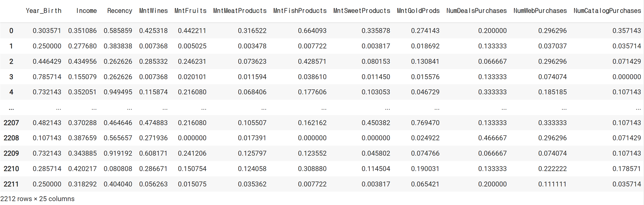
Task: Click the NumCatalogPurchases value 0.178571
Action: pyautogui.click(x=626, y=169)
